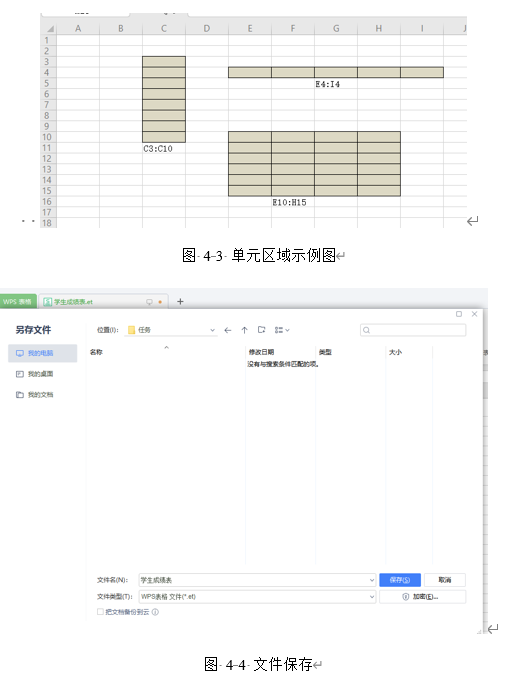530x680 pixels.
Task: Expand the 文件名 dropdown arrow
Action: coord(372,580)
